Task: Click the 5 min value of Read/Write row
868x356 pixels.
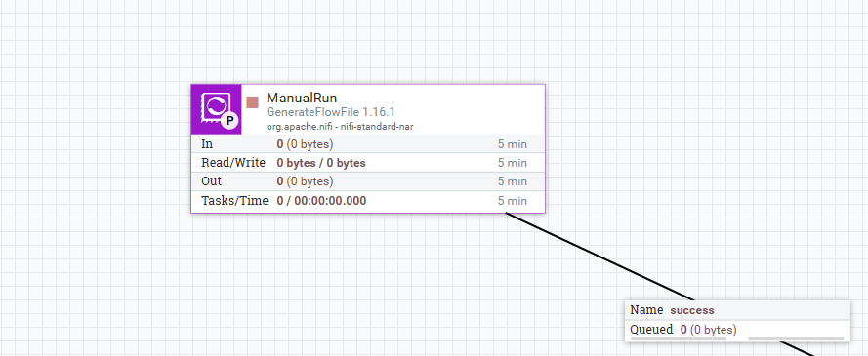Action: coord(512,163)
